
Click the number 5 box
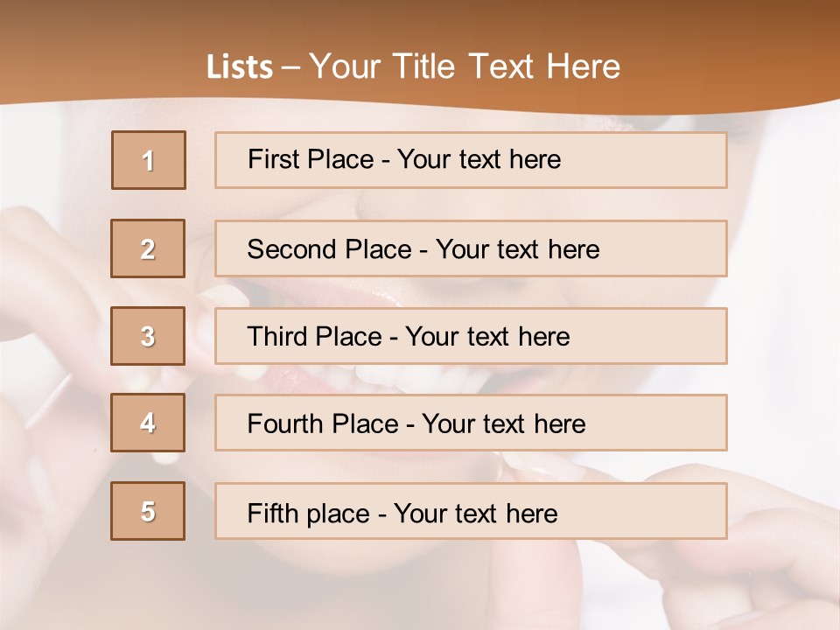click(x=148, y=511)
